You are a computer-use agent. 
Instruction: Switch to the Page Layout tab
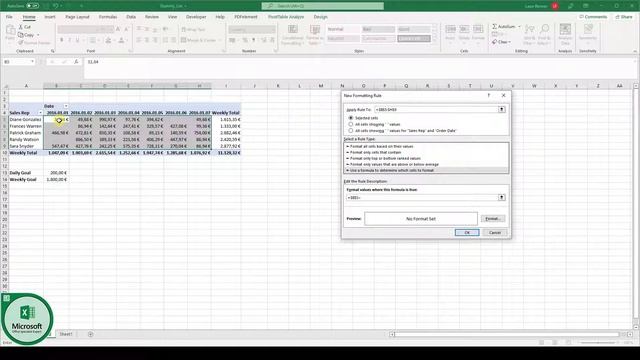coord(77,17)
